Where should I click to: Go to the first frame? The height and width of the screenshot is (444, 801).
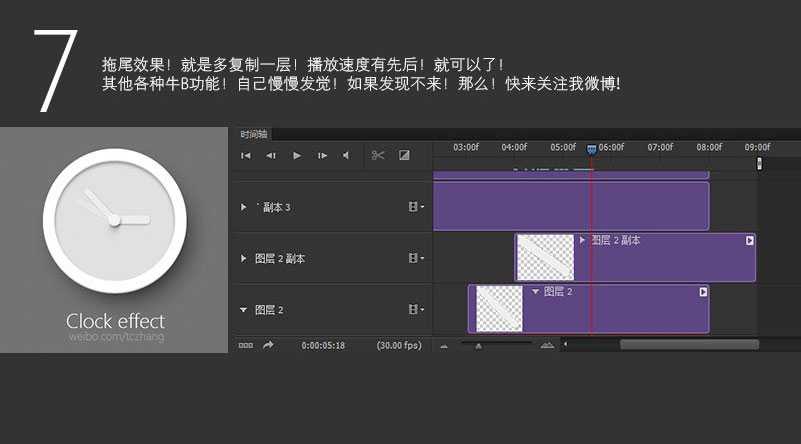click(x=246, y=156)
